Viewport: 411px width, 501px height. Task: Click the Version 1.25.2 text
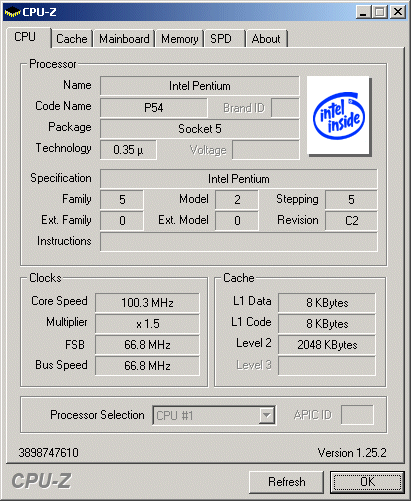[352, 453]
